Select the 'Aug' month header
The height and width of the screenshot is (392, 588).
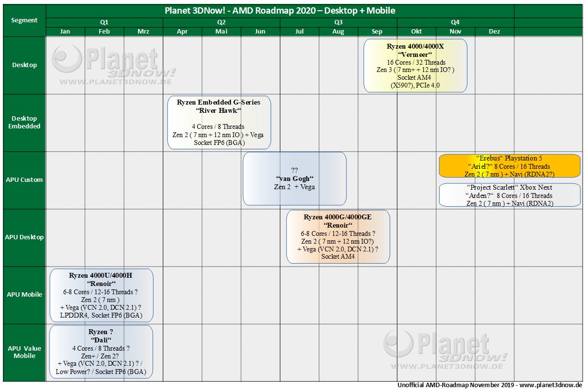338,32
